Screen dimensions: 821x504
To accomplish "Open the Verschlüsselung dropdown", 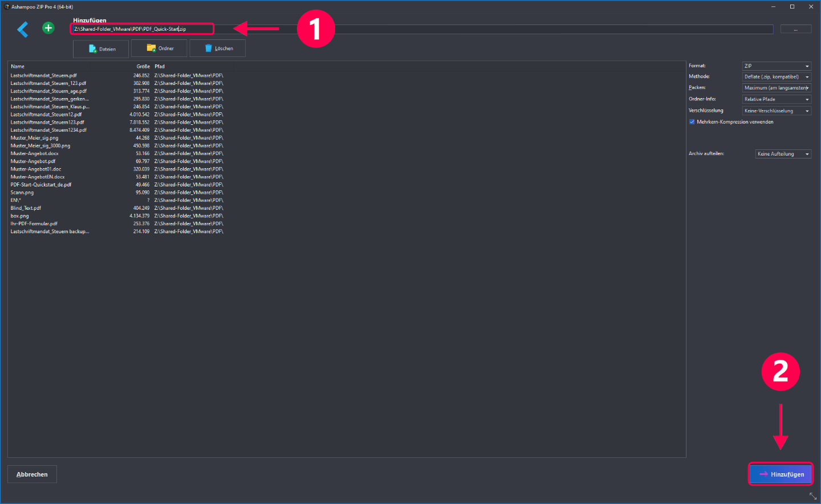I will tap(777, 111).
